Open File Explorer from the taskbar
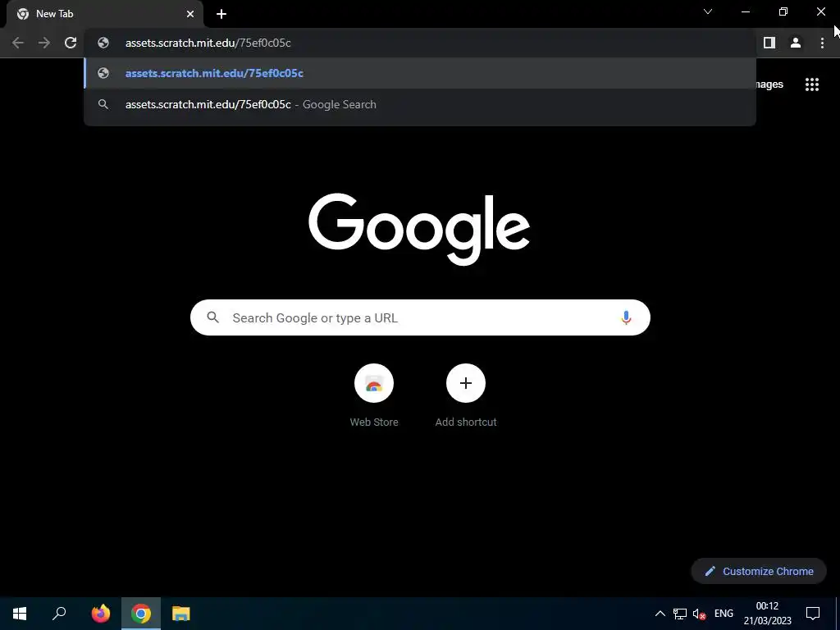 coord(181,614)
